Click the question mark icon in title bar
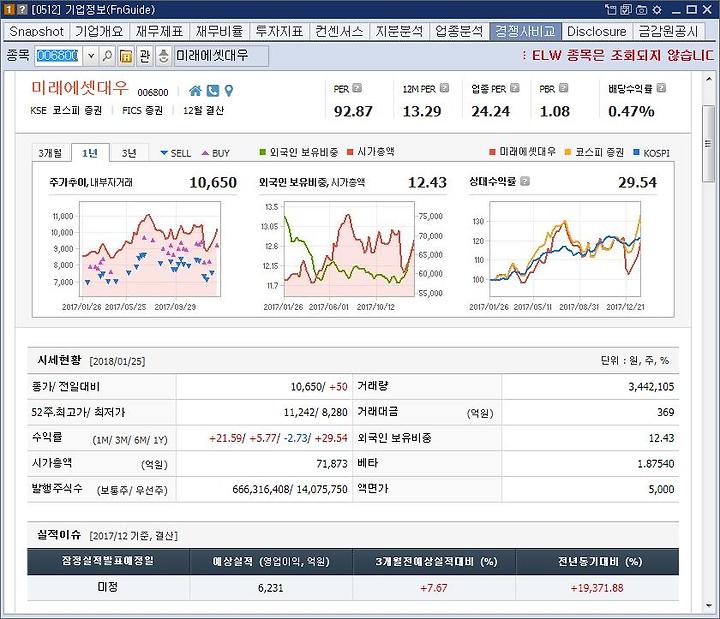Image resolution: width=720 pixels, height=619 pixels. (22, 9)
